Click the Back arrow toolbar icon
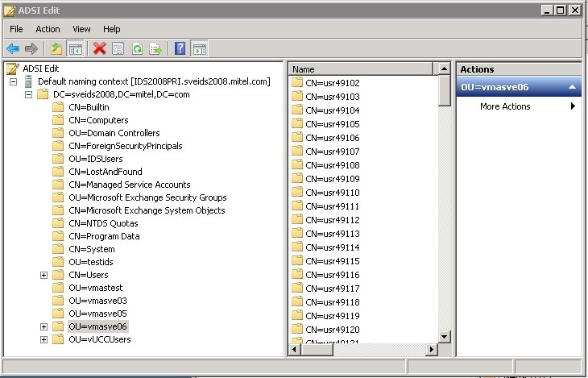Image resolution: width=588 pixels, height=378 pixels. tap(13, 49)
